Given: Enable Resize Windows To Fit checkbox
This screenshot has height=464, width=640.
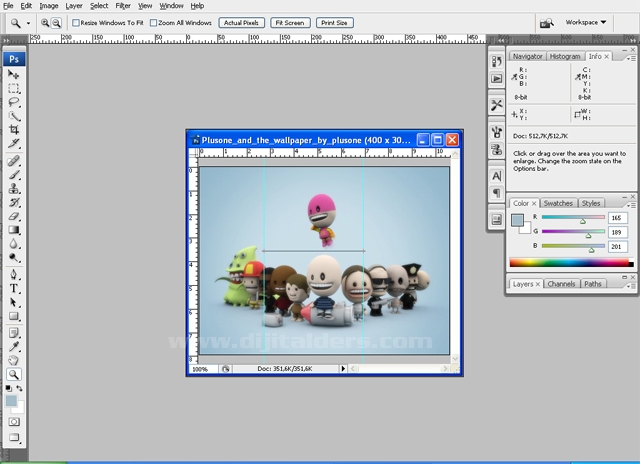Looking at the screenshot, I should coord(76,23).
